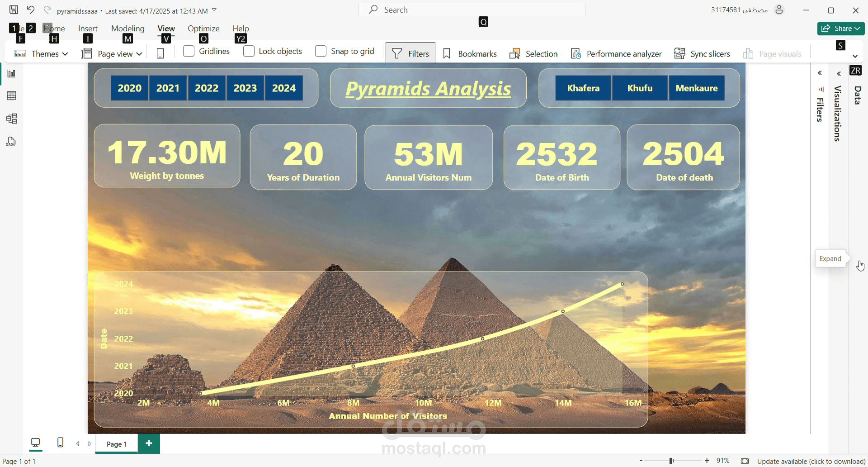868x467 pixels.
Task: Select the Khufu pyramid slicer
Action: pos(640,88)
